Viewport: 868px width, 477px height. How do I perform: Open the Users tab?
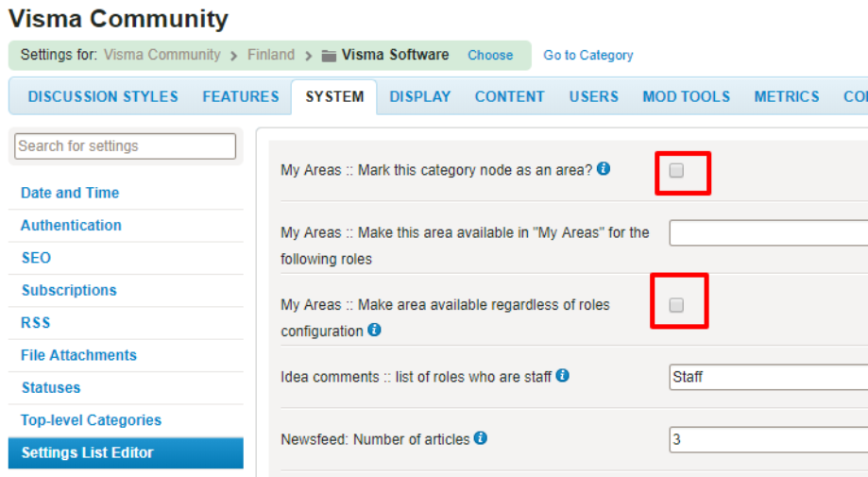594,97
